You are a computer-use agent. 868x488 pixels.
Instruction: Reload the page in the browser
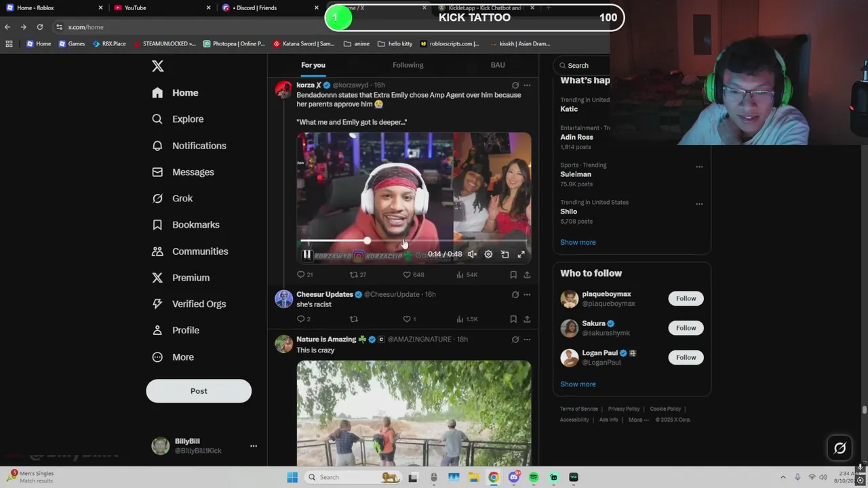(x=40, y=27)
